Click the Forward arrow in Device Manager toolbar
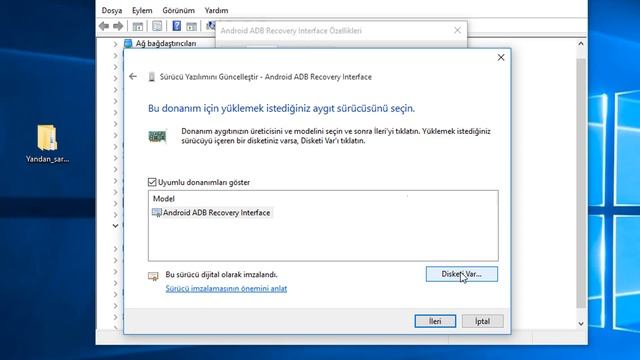The image size is (640, 360). point(118,26)
